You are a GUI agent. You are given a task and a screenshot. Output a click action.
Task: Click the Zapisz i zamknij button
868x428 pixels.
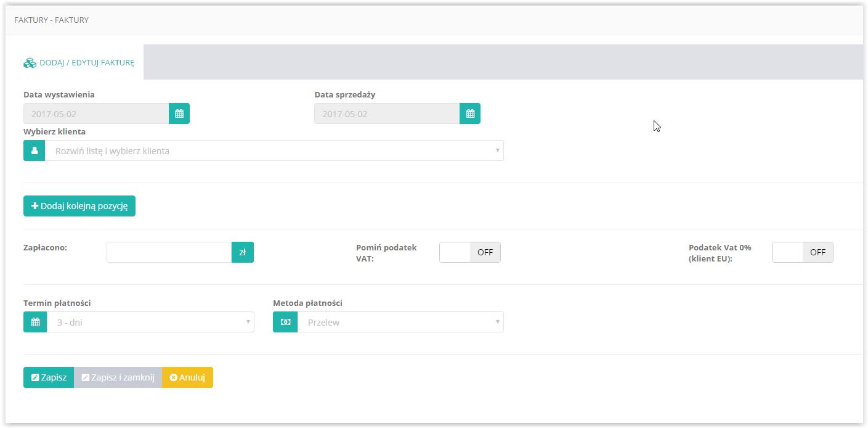tap(118, 377)
